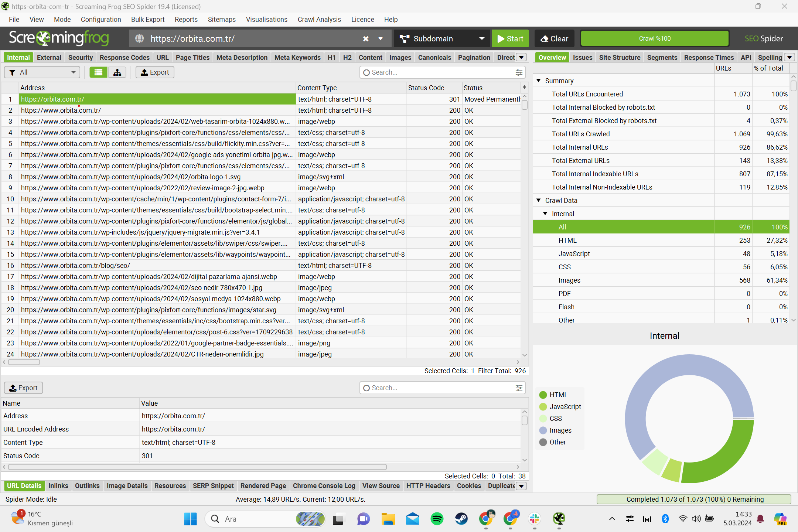Open File Explorer from the taskbar
Screen dimensions: 798x532
[388, 519]
